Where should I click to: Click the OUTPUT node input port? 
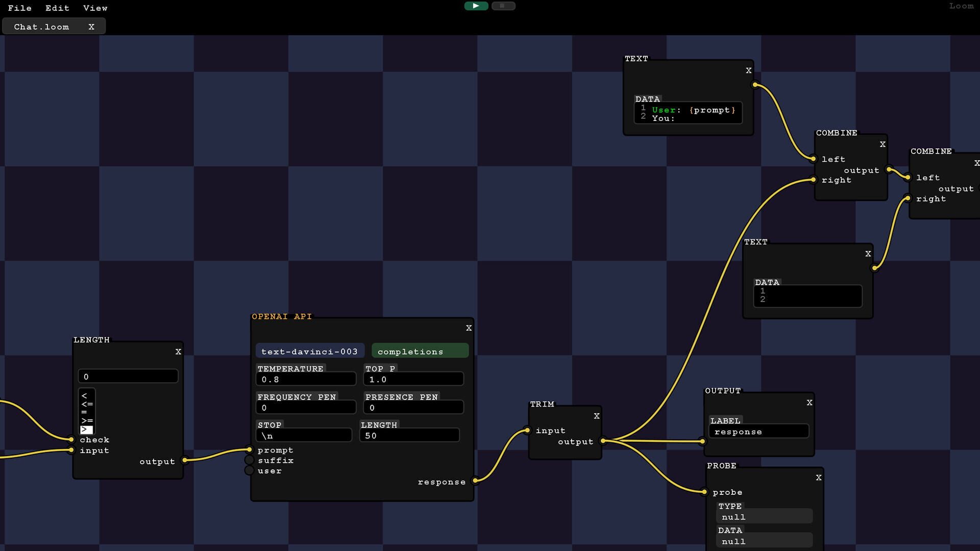point(703,441)
